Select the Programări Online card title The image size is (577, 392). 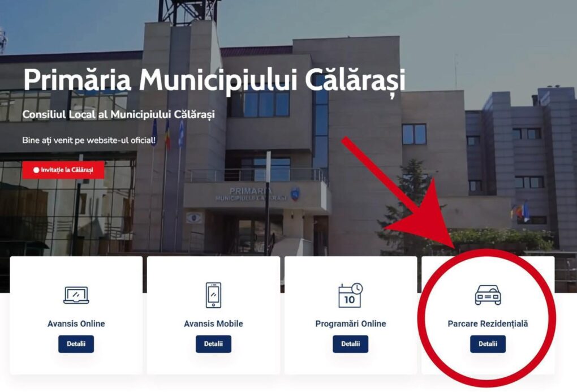click(x=350, y=324)
